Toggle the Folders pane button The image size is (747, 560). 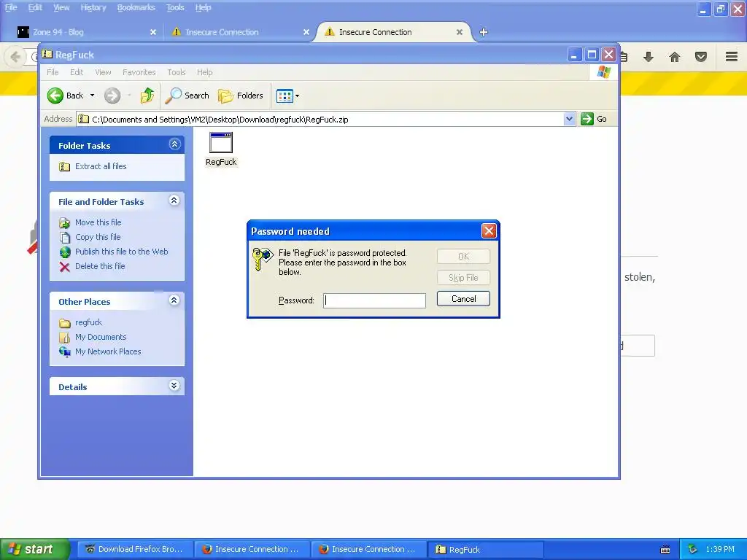241,96
